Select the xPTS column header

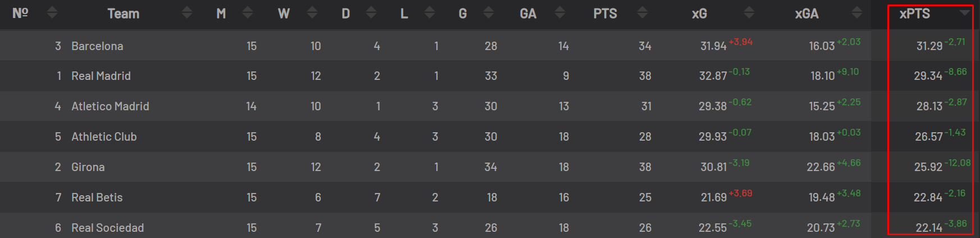tap(915, 14)
